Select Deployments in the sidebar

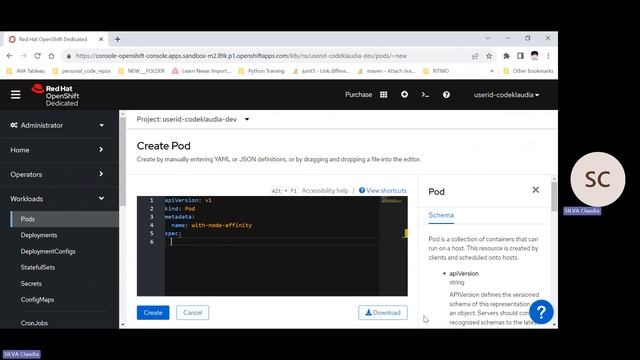tap(39, 235)
